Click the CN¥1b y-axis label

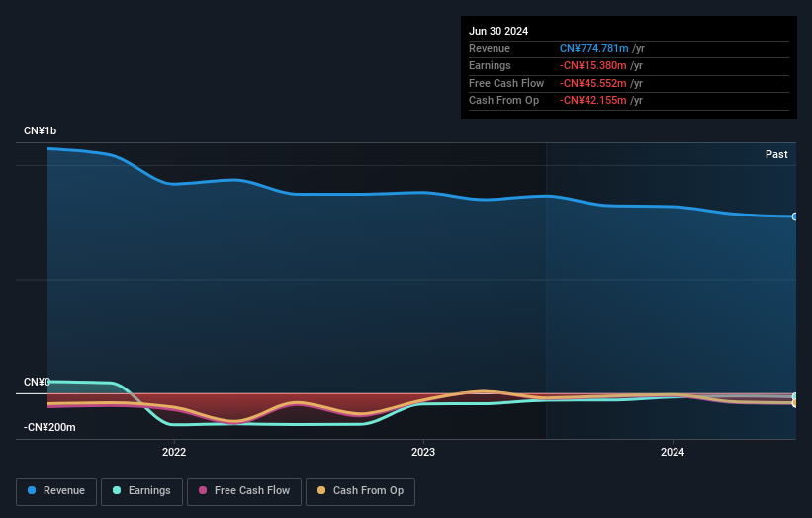click(40, 130)
